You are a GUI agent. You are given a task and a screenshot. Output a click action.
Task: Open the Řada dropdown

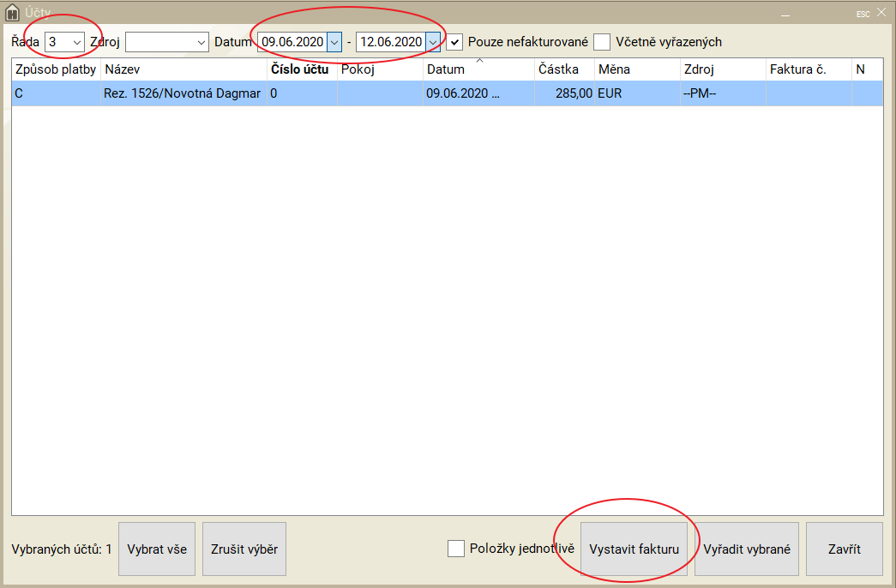click(76, 41)
